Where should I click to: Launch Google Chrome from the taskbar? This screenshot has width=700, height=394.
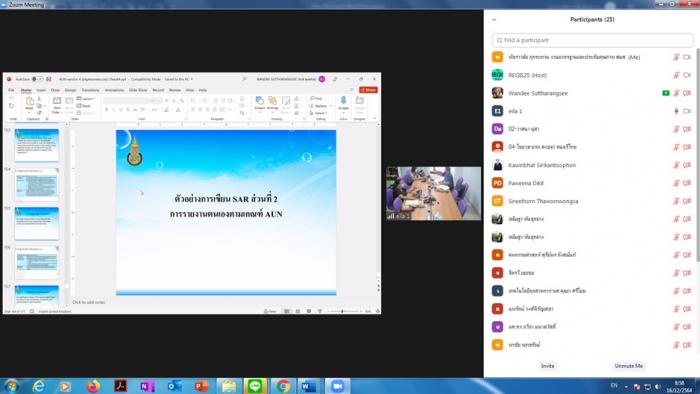283,386
